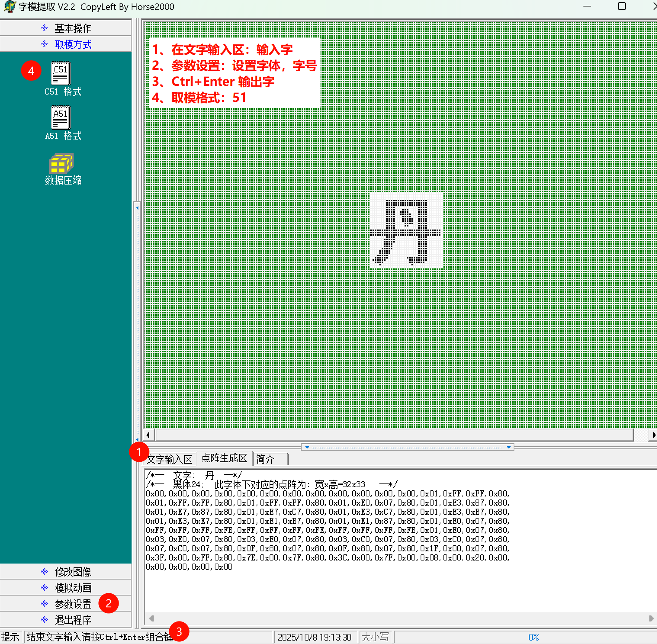Click the blue icon beside 退出程序
657x644 pixels.
[x=44, y=620]
